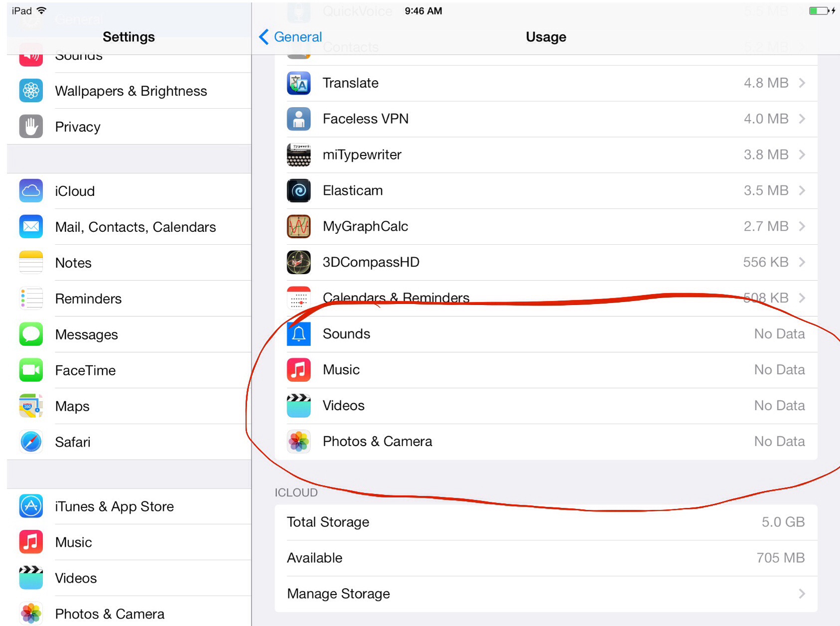Viewport: 840px width, 626px height.
Task: Tap the Manage Storage chevron
Action: tap(802, 594)
